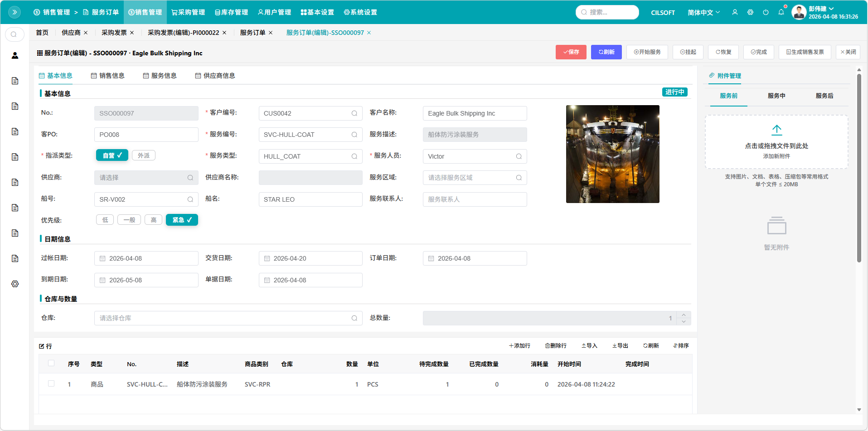
Task: Switch to the 销售信息 tab
Action: [107, 76]
